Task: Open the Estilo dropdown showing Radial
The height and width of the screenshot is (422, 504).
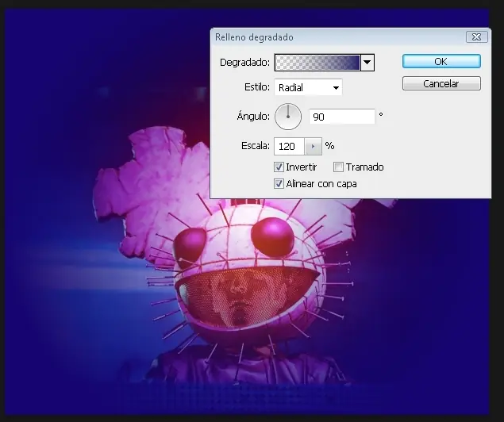Action: point(308,87)
